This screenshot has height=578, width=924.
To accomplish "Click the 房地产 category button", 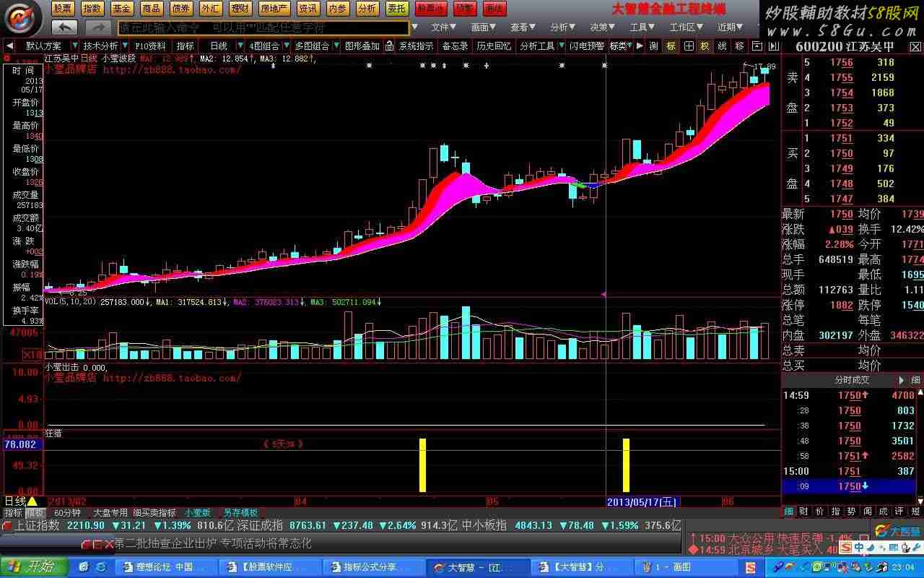I will click(x=274, y=9).
